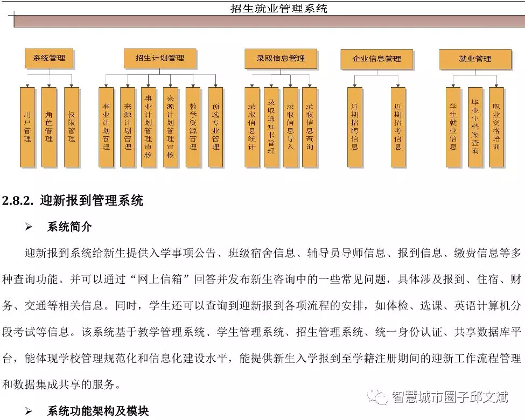The height and width of the screenshot is (420, 525).
Task: Select the 企业信息管理 diagram box
Action: [377, 59]
